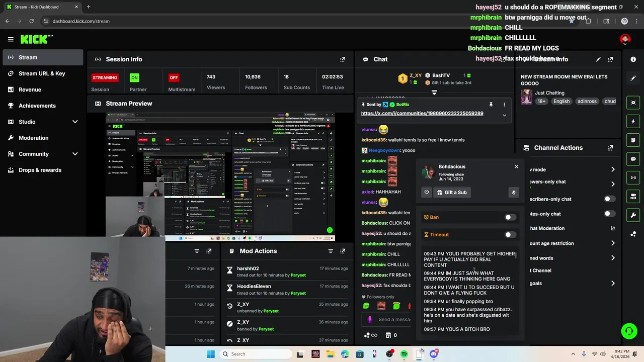Open three-dot menu on pinned message

click(504, 105)
